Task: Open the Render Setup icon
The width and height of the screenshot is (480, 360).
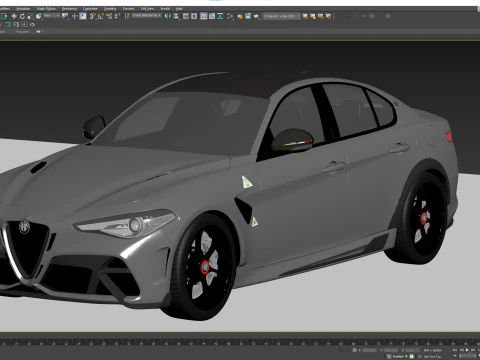Action: tap(240, 16)
